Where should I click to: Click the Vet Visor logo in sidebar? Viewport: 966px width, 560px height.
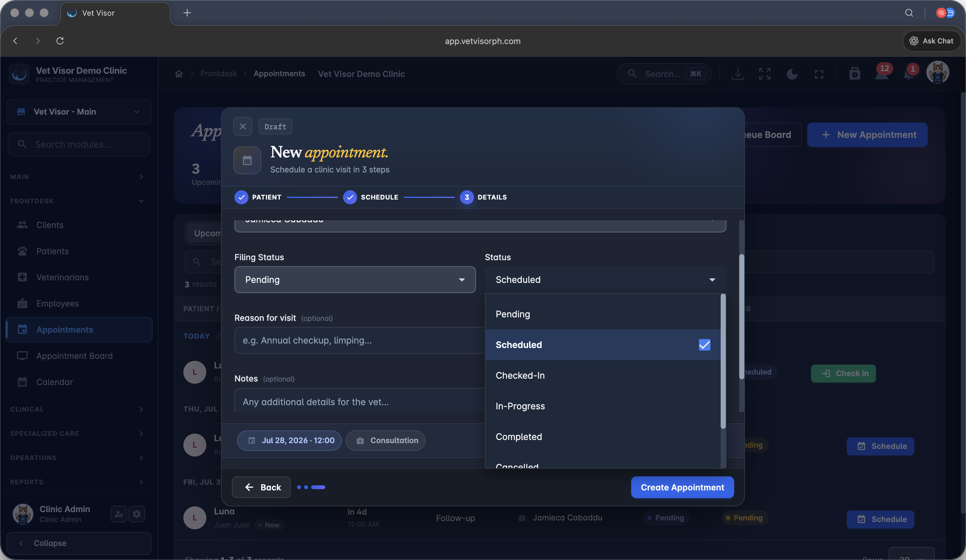click(x=19, y=74)
